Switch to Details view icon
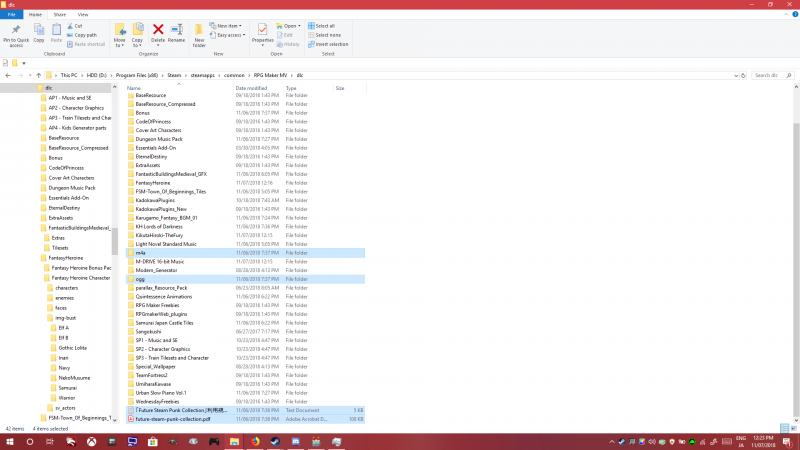 pyautogui.click(x=784, y=429)
